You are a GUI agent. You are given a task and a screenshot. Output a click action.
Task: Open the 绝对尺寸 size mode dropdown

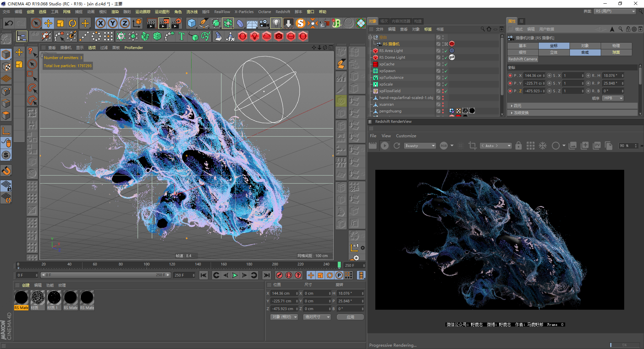tap(317, 317)
